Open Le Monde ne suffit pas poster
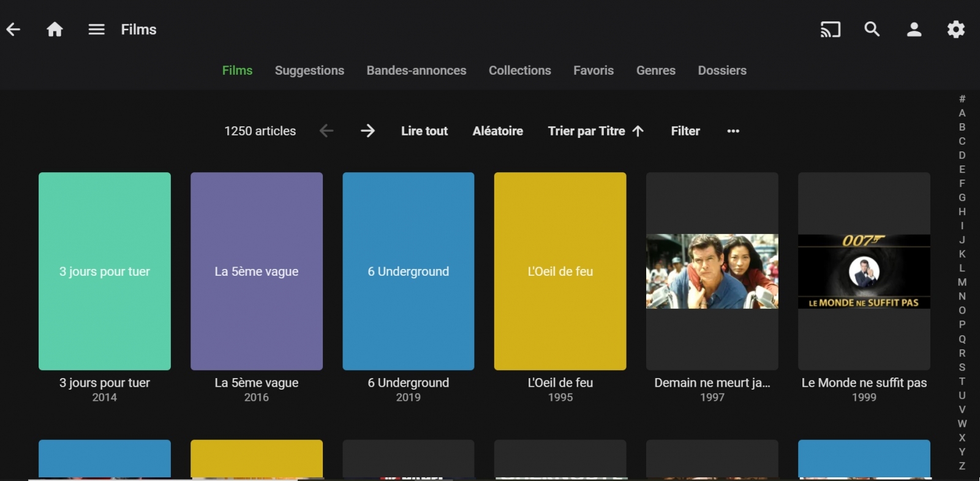 click(x=864, y=271)
